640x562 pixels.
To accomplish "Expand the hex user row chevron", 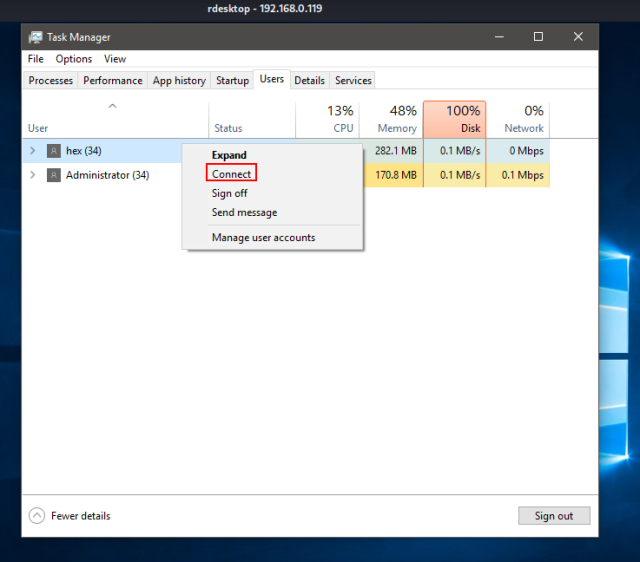I will pyautogui.click(x=33, y=151).
